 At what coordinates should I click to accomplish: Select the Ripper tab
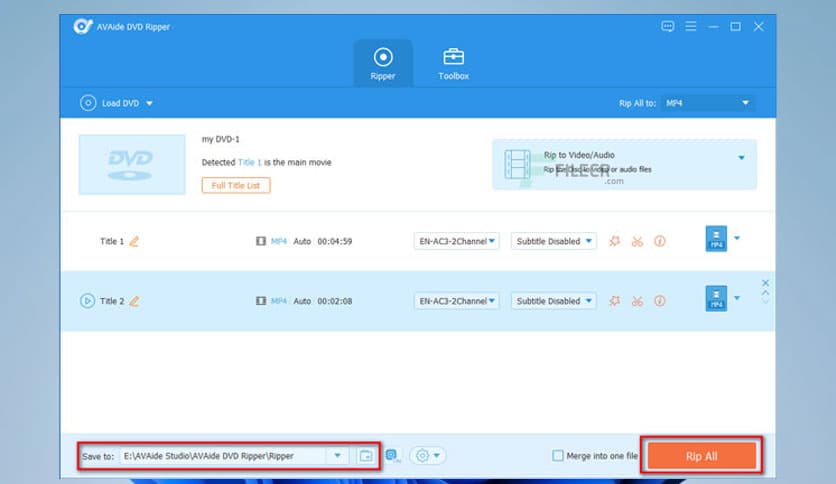[383, 62]
